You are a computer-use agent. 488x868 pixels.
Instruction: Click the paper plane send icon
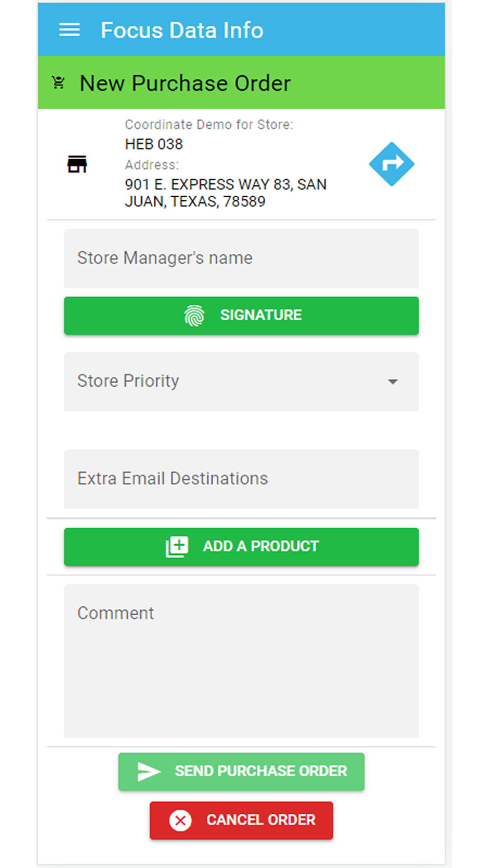pos(149,771)
